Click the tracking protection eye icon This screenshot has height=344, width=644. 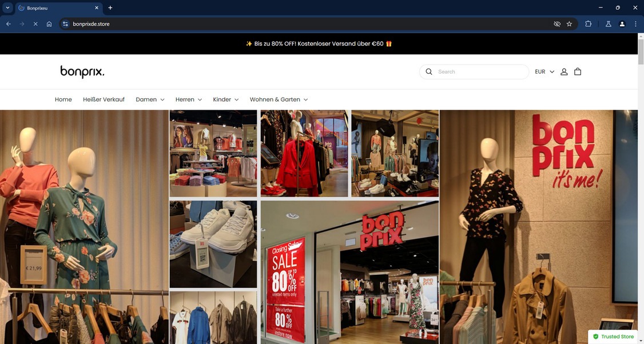pos(557,24)
